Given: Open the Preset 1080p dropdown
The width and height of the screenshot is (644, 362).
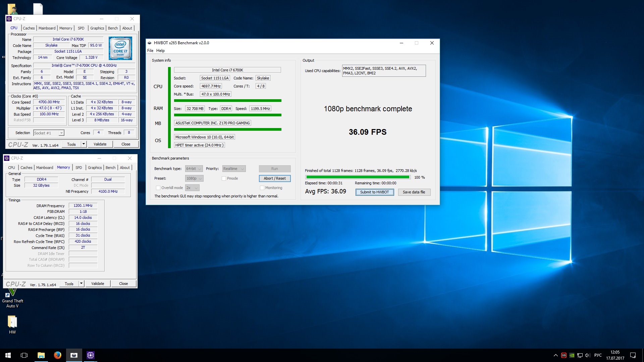Looking at the screenshot, I should point(194,178).
